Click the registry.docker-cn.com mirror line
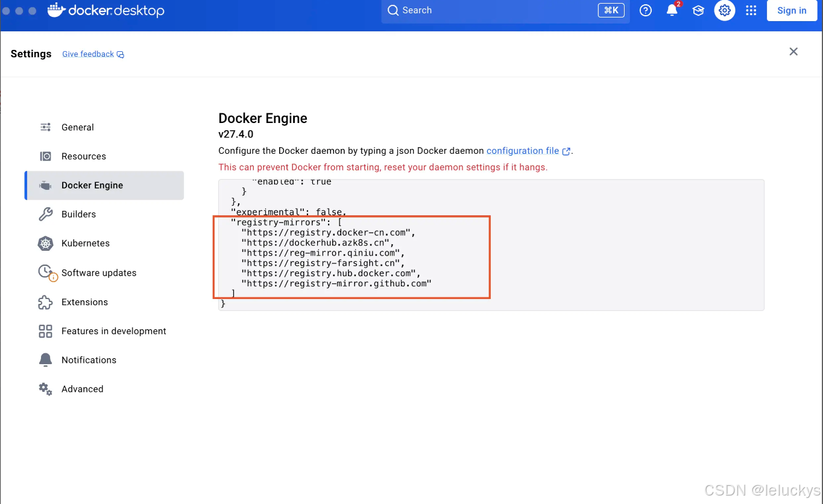Screen dimensions: 823x504 pyautogui.click(x=329, y=232)
